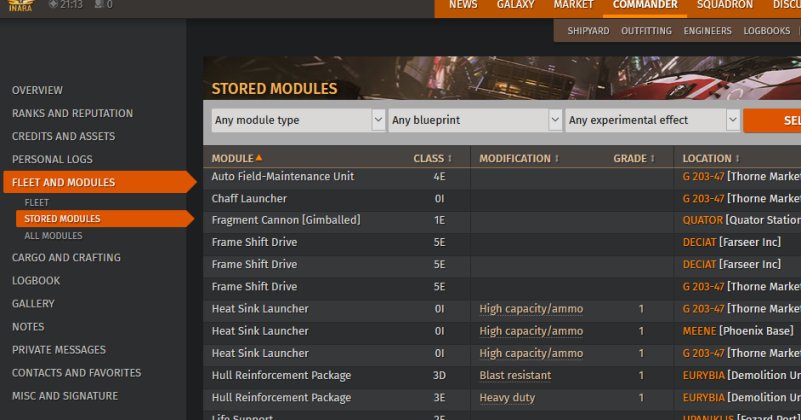Image resolution: width=801 pixels, height=420 pixels.
Task: Sort by Location column
Action: pos(711,158)
